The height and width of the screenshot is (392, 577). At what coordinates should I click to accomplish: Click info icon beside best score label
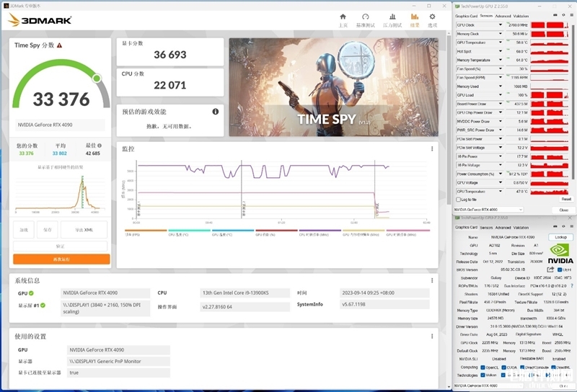pyautogui.click(x=100, y=146)
